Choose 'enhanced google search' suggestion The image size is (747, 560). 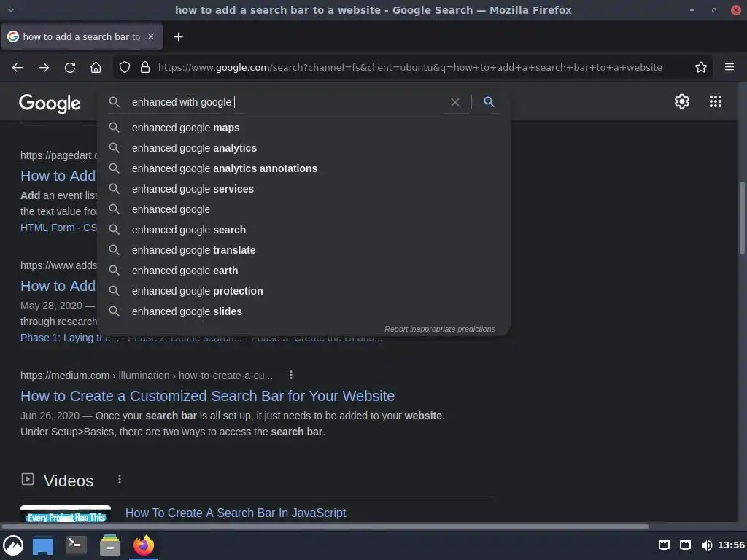303,230
